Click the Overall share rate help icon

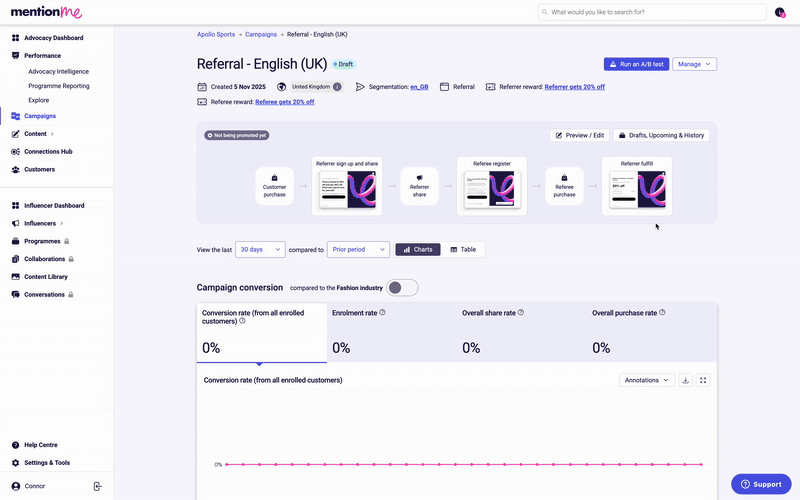pos(521,312)
